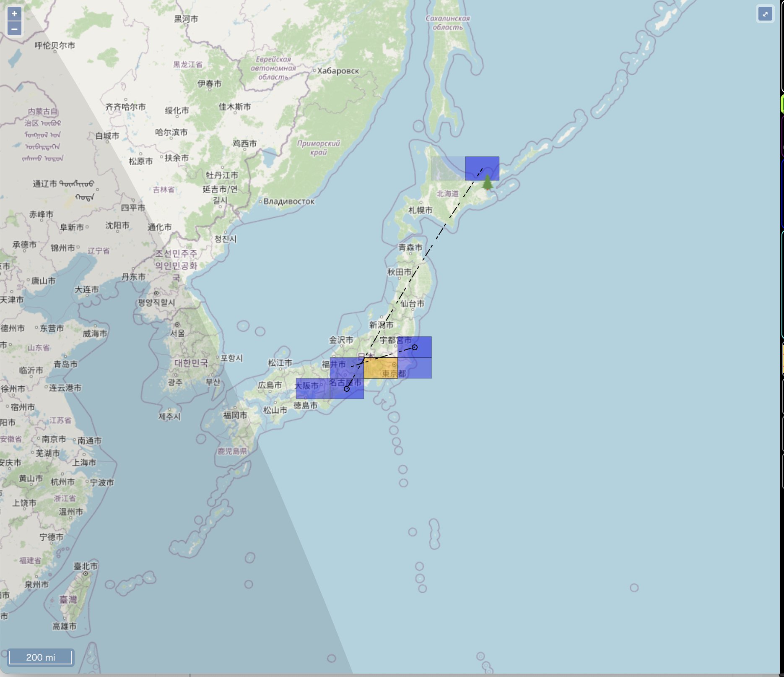The image size is (784, 677).
Task: Click the fullscreen expand icon at top right
Action: click(x=765, y=14)
